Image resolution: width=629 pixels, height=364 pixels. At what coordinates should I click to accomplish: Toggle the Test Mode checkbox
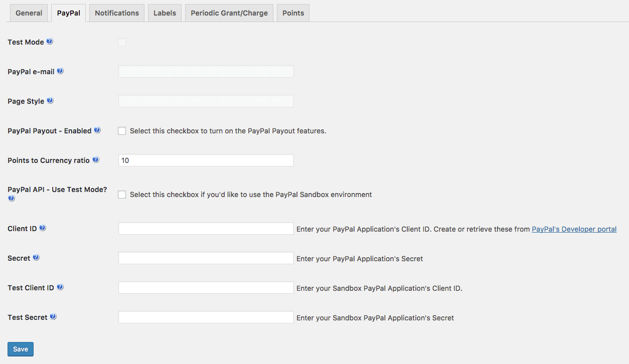point(122,42)
